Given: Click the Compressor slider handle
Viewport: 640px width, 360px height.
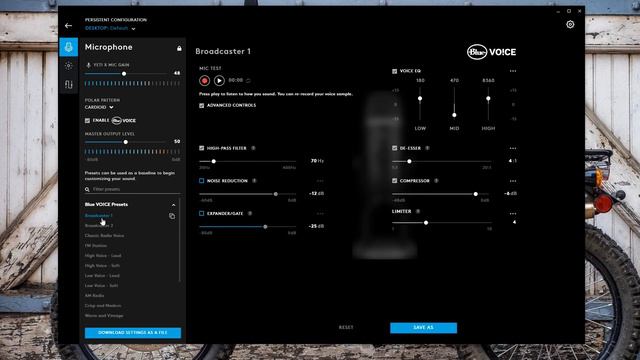Looking at the screenshot, I should click(x=476, y=194).
